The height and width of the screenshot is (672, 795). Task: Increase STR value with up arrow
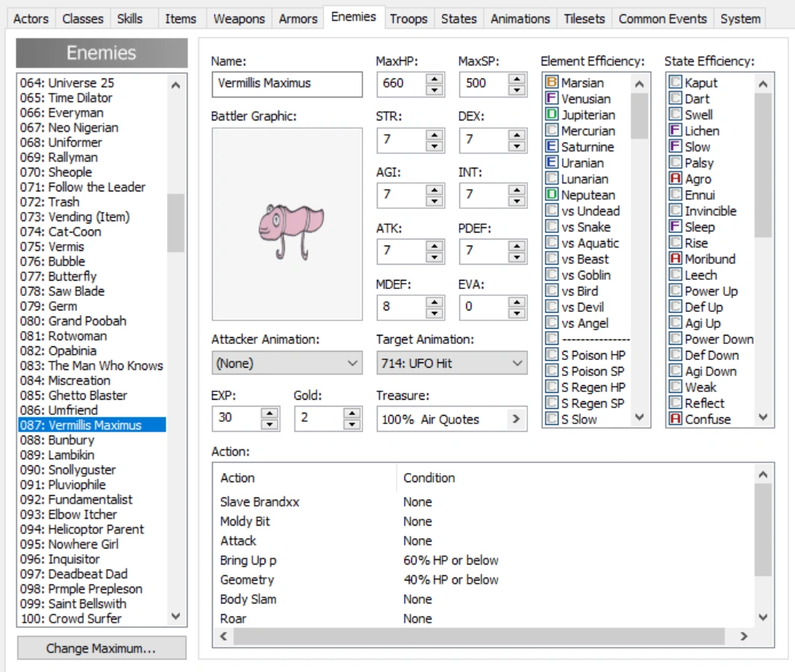click(x=434, y=135)
